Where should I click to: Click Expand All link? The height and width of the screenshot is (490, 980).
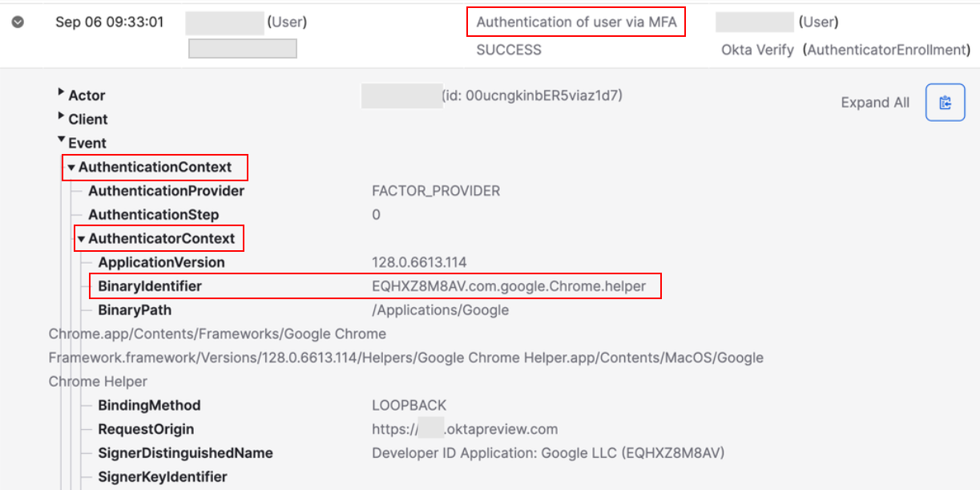(875, 103)
